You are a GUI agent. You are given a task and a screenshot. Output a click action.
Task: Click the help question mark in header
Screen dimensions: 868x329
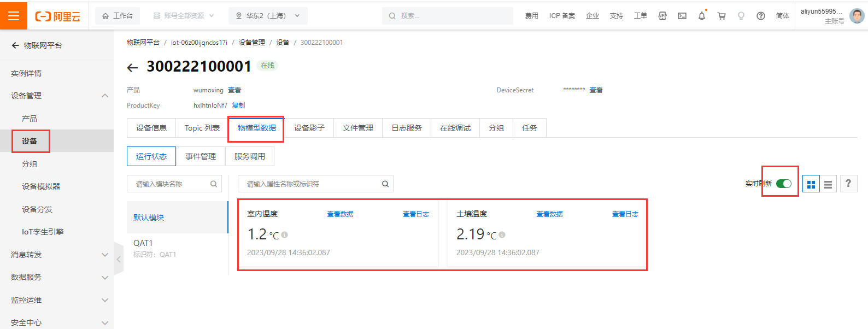click(x=761, y=16)
